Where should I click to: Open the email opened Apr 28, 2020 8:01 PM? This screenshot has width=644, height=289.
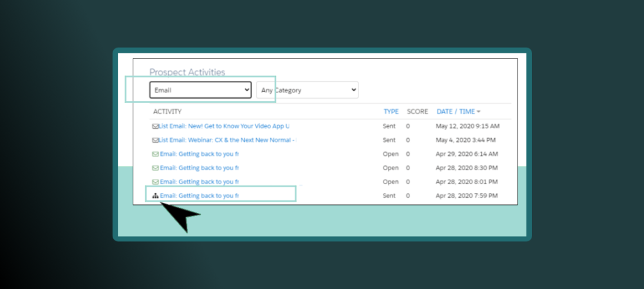199,182
